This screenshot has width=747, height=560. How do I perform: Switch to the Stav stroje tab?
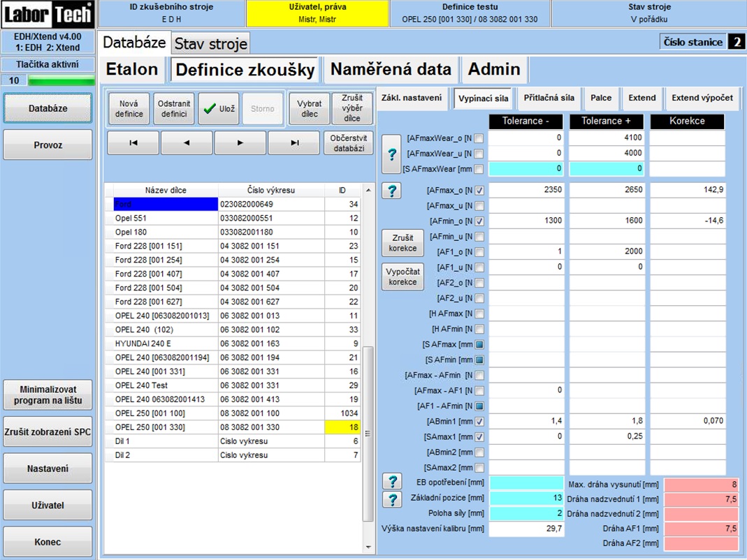click(210, 44)
